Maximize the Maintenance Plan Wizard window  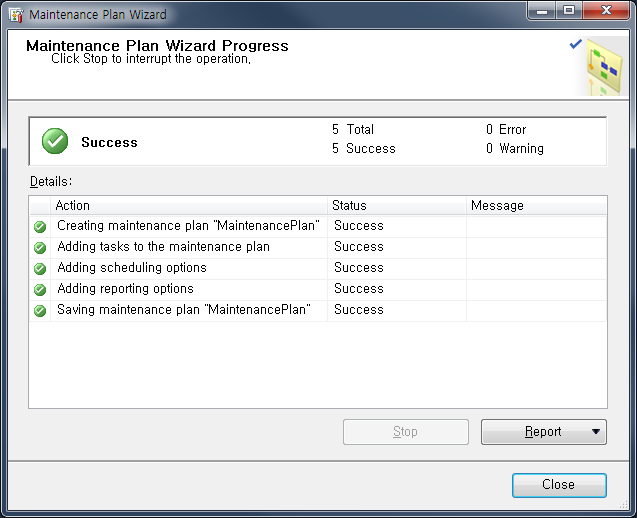569,10
